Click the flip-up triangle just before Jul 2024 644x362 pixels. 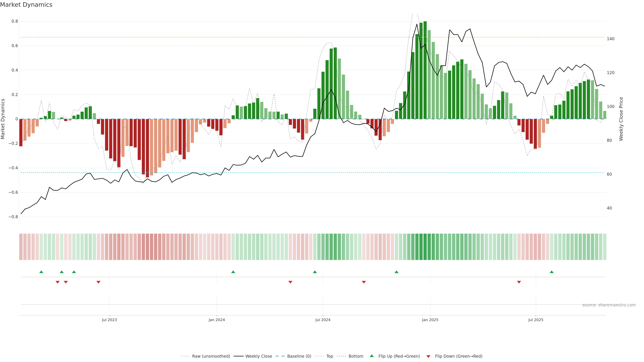(x=315, y=272)
